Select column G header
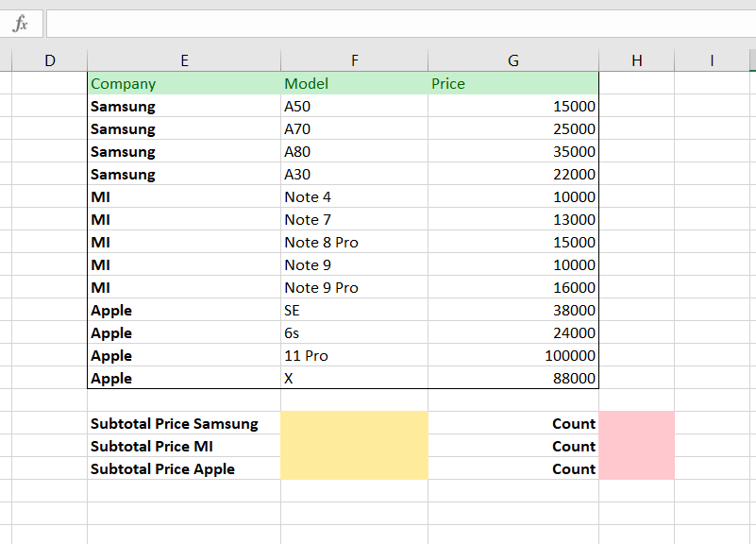 513,60
